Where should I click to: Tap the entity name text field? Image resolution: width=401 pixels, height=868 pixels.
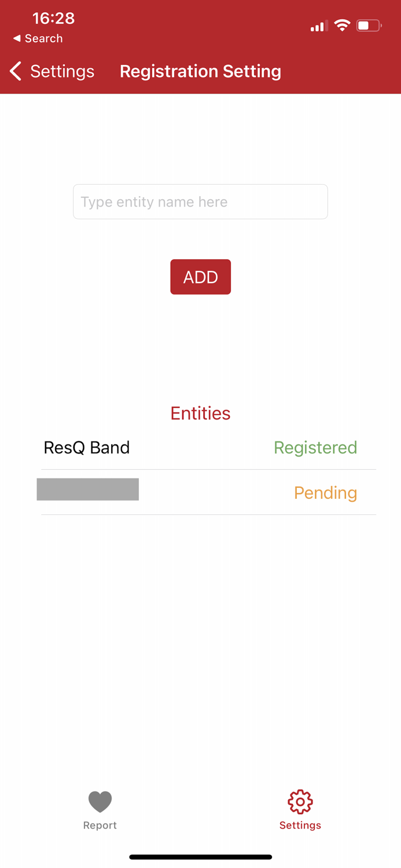pos(200,201)
